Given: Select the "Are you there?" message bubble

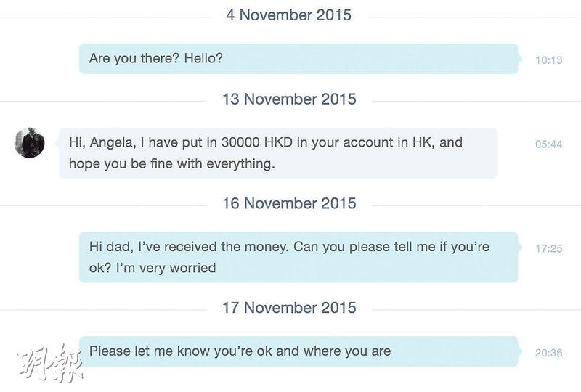Looking at the screenshot, I should 298,59.
